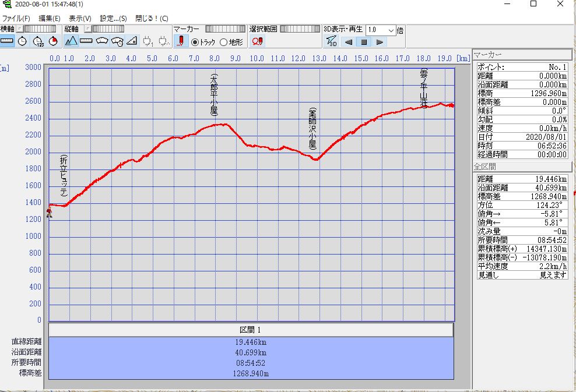Image resolution: width=576 pixels, height=392 pixels.
Task: Click the 閉じる！(C) menu item
Action: point(151,18)
